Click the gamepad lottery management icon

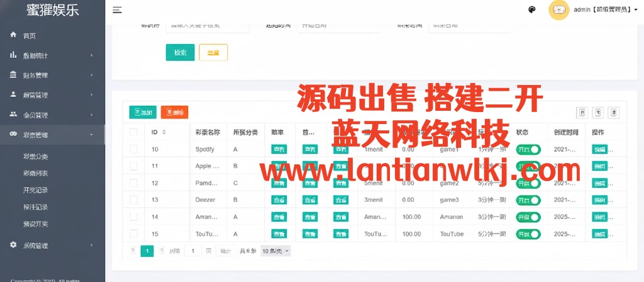[13, 135]
